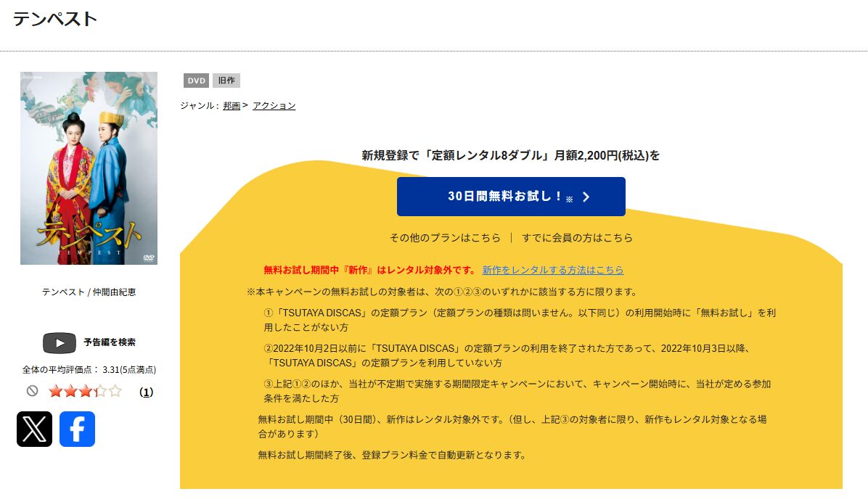This screenshot has height=502, width=868.
Task: Click the red 無料お試し期間中『新作』 notice
Action: tap(370, 270)
